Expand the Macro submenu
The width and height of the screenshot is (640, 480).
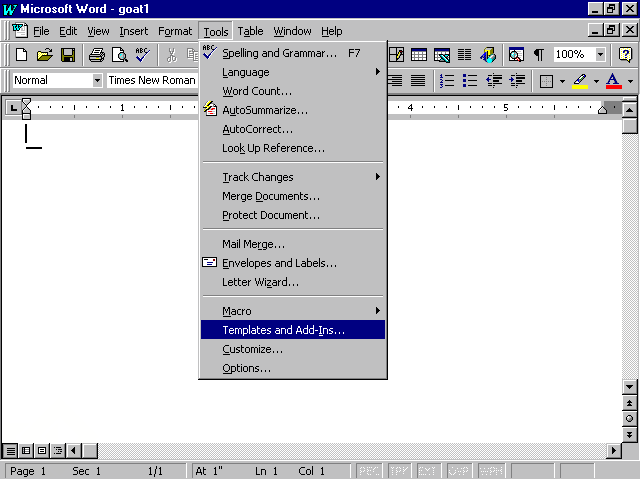(293, 311)
